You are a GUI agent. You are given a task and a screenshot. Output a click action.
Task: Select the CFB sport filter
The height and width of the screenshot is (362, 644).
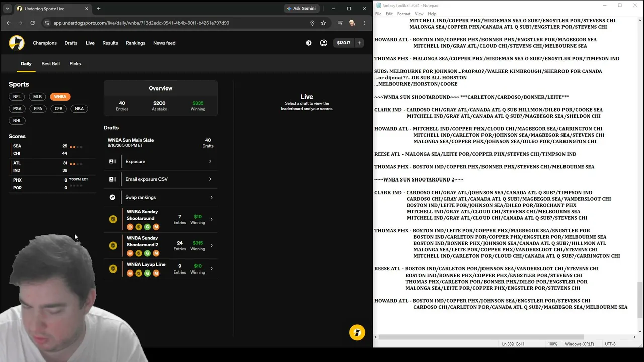click(x=59, y=109)
